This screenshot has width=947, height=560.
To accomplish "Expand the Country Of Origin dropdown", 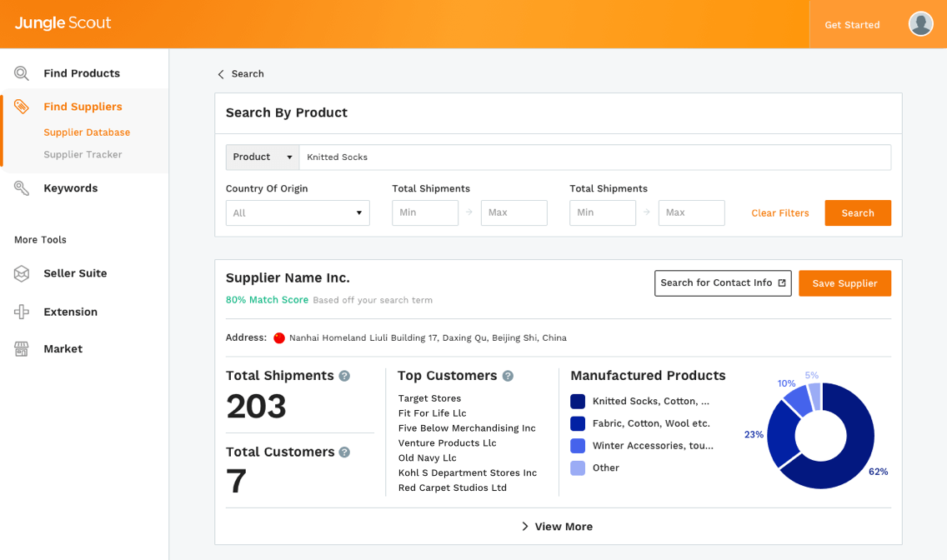I will (298, 212).
